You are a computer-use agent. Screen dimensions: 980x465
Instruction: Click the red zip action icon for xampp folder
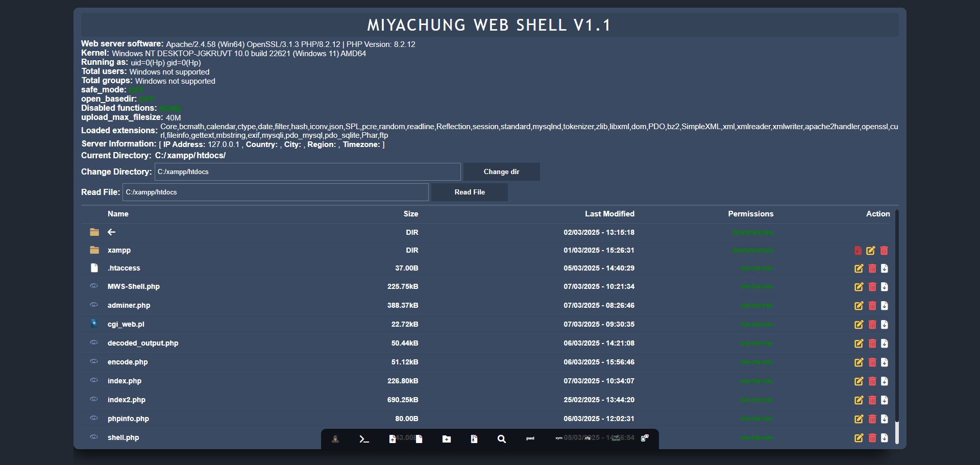(x=857, y=251)
